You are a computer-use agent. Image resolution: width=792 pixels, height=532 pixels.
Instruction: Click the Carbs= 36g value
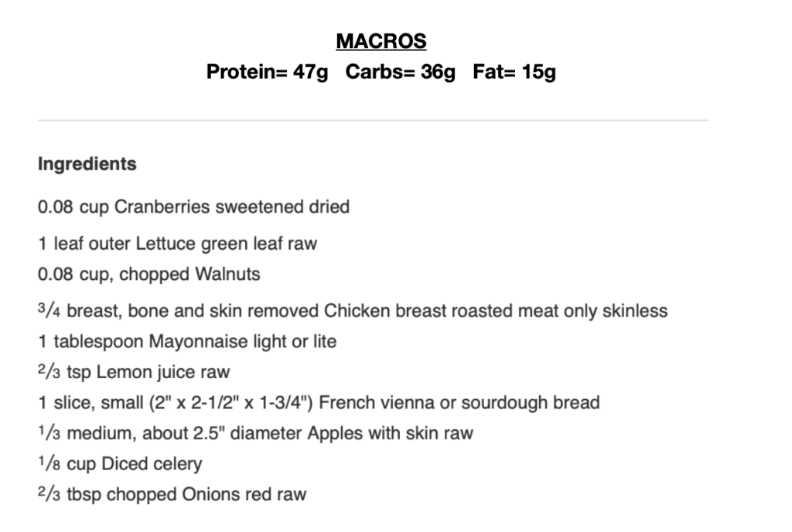[x=400, y=73]
